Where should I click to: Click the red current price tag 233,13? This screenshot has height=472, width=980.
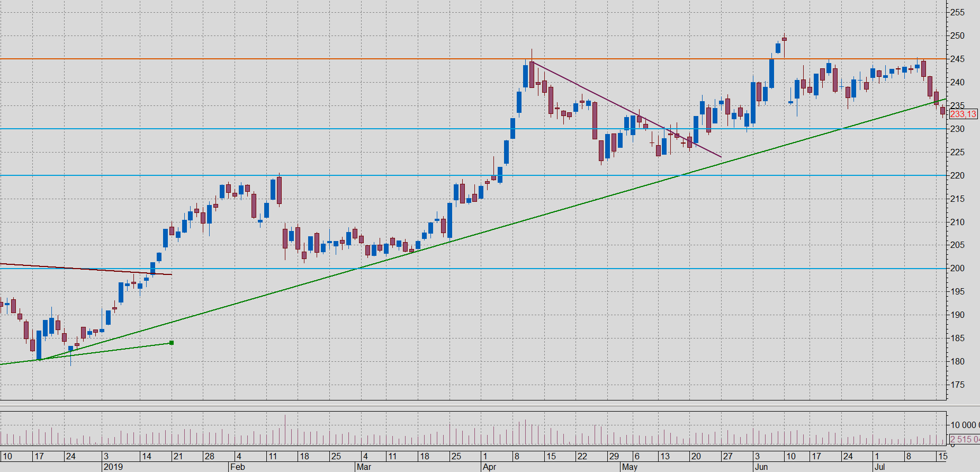click(963, 114)
